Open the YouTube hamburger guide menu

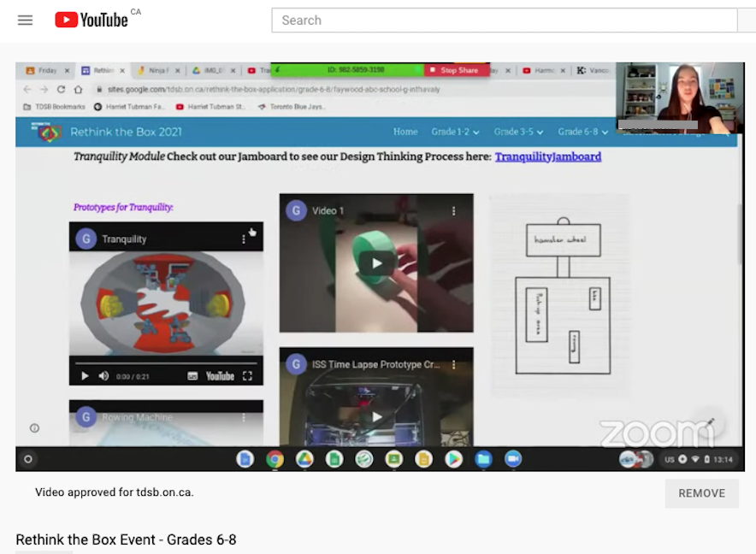25,21
